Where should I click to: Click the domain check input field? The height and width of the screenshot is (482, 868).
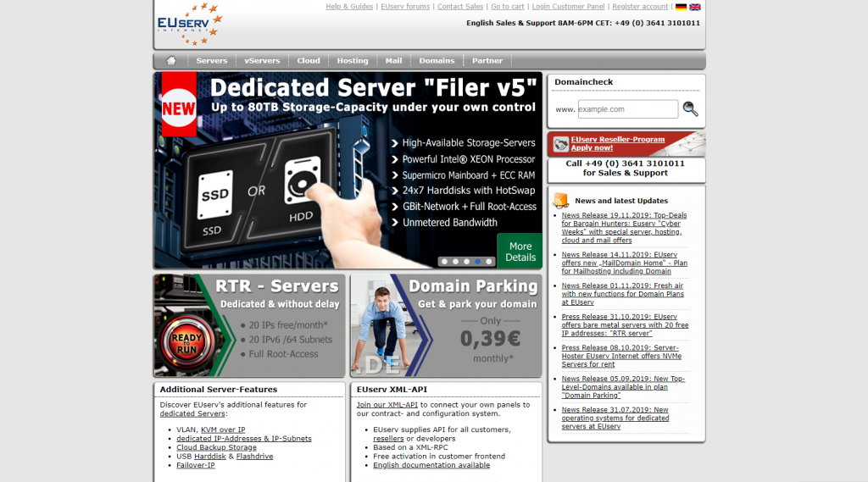[628, 109]
